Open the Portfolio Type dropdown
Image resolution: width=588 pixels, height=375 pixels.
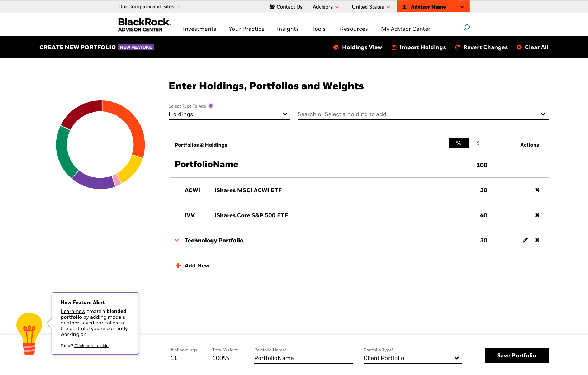pos(412,358)
